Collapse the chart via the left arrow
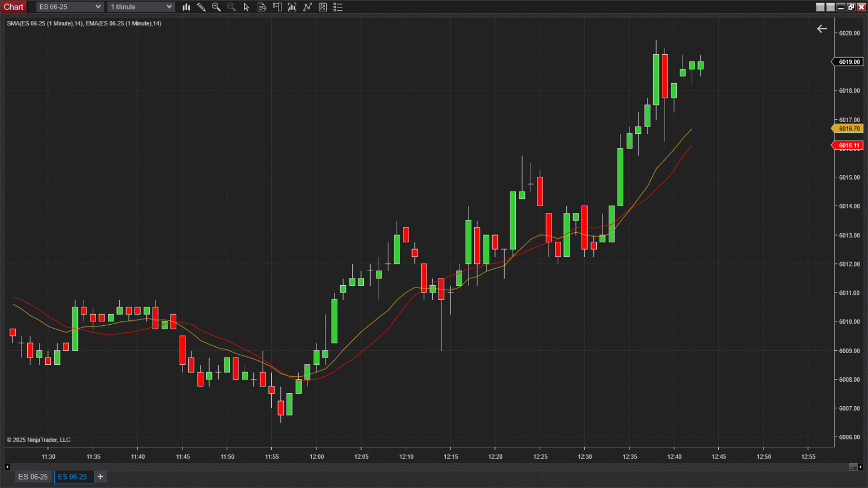 822,28
